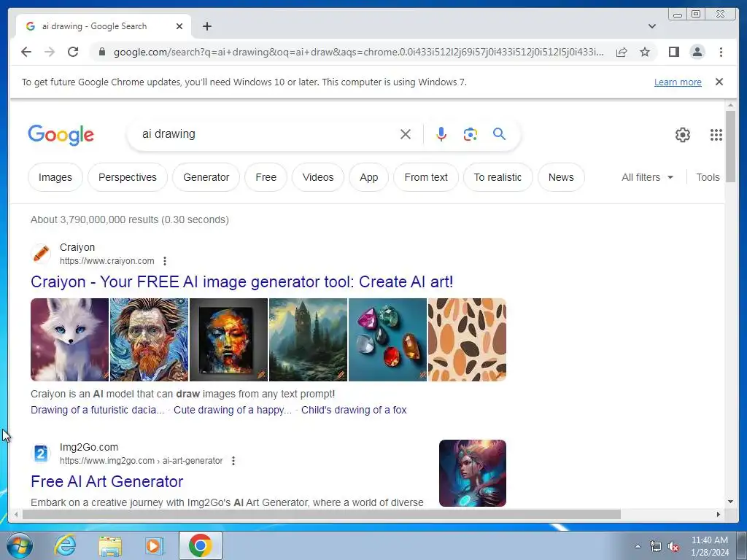
Task: Open the white fox thumbnail image
Action: click(69, 340)
